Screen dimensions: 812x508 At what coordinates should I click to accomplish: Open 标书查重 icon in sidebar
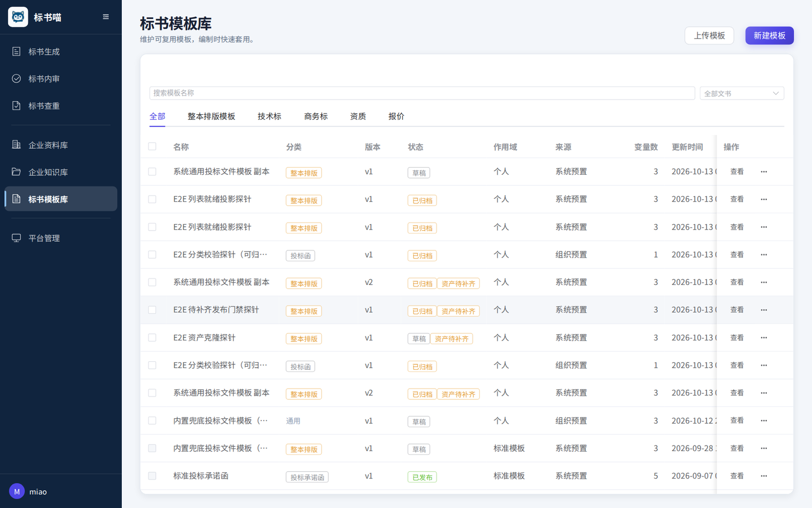click(16, 106)
